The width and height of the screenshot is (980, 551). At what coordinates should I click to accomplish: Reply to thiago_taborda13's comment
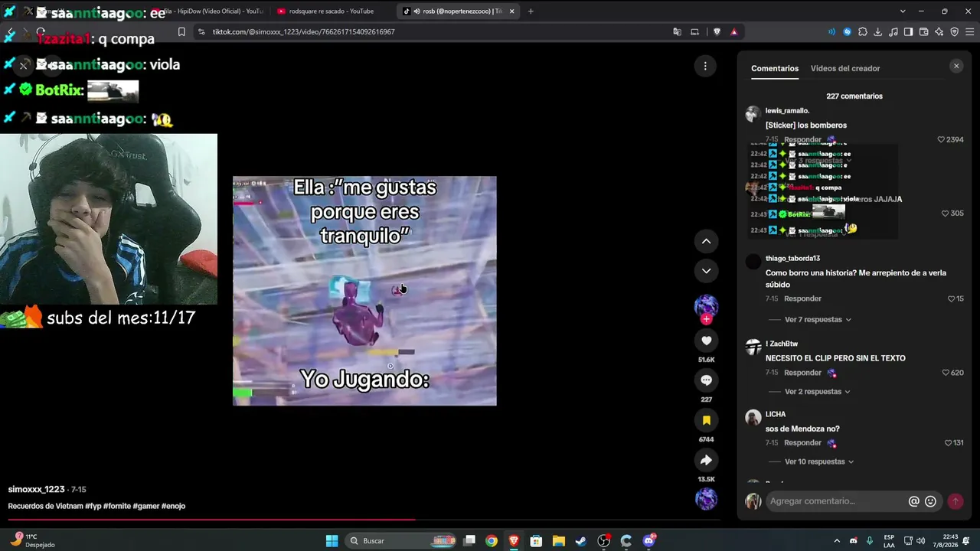click(x=802, y=298)
